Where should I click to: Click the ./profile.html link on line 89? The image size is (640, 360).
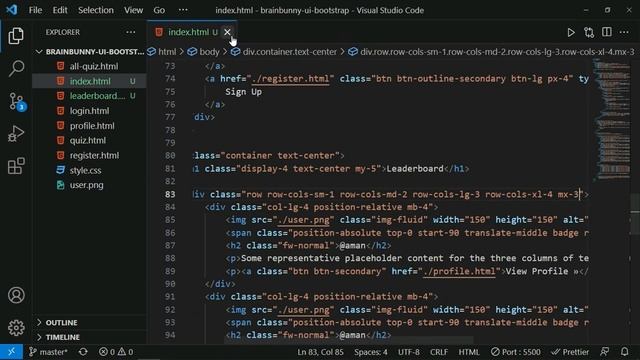tap(459, 271)
